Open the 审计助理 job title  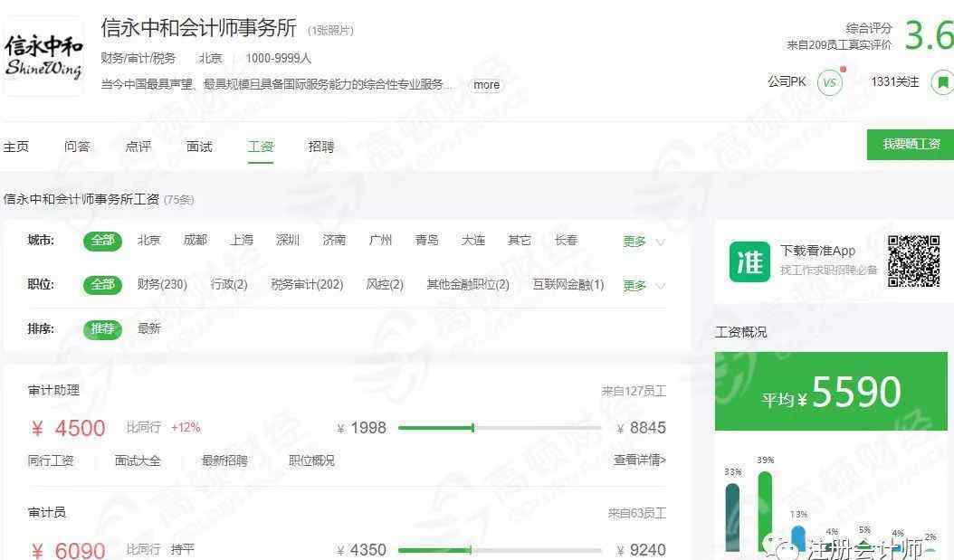coord(53,390)
